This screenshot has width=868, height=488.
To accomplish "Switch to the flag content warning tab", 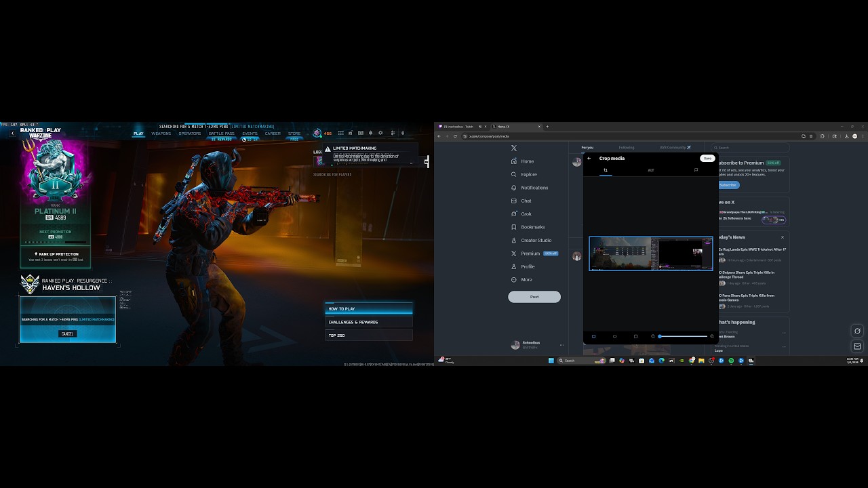I will [x=696, y=170].
